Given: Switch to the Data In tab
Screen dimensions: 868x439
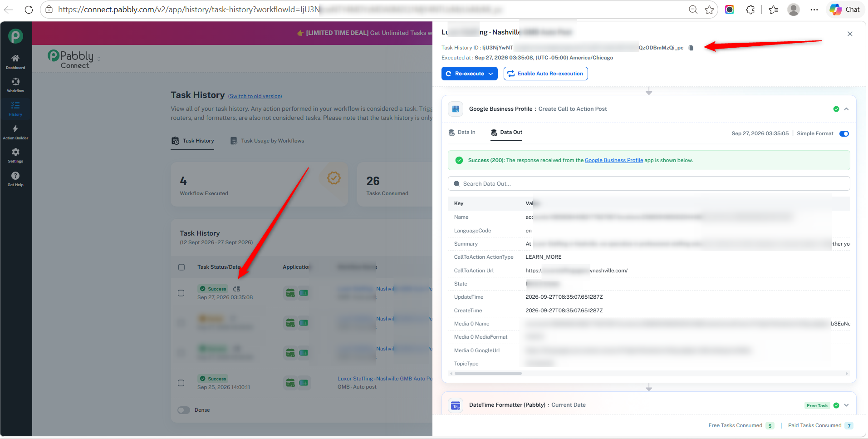Looking at the screenshot, I should pos(462,133).
